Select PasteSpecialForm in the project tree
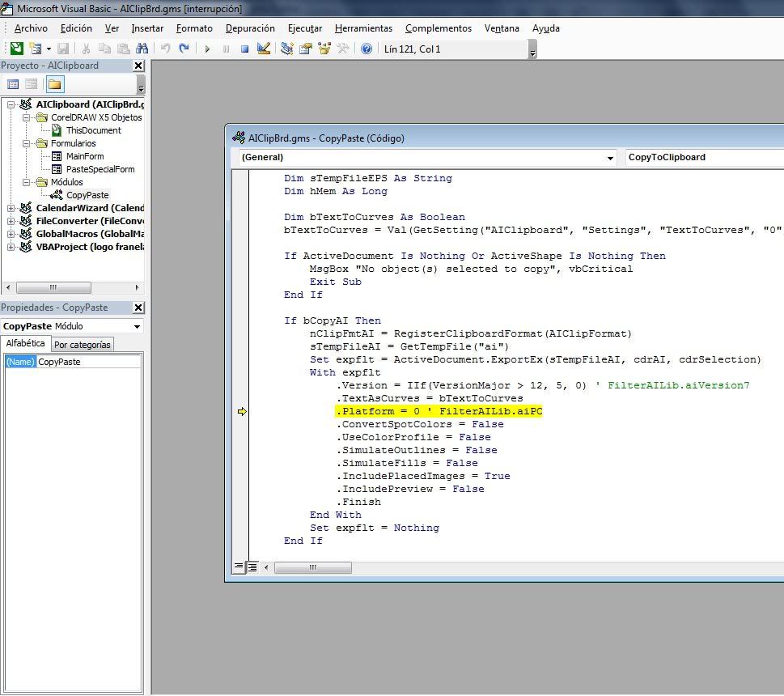Screen dimensions: 784x696 click(100, 169)
